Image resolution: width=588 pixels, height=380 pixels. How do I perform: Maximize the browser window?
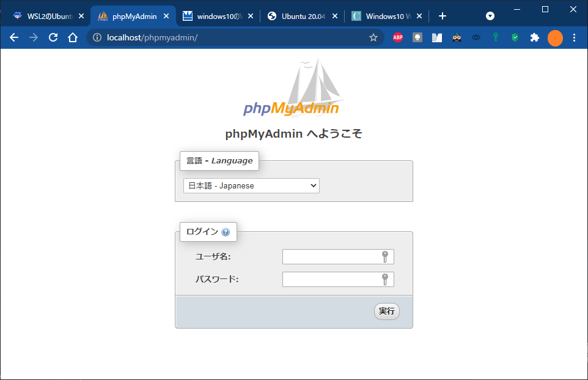click(x=545, y=9)
